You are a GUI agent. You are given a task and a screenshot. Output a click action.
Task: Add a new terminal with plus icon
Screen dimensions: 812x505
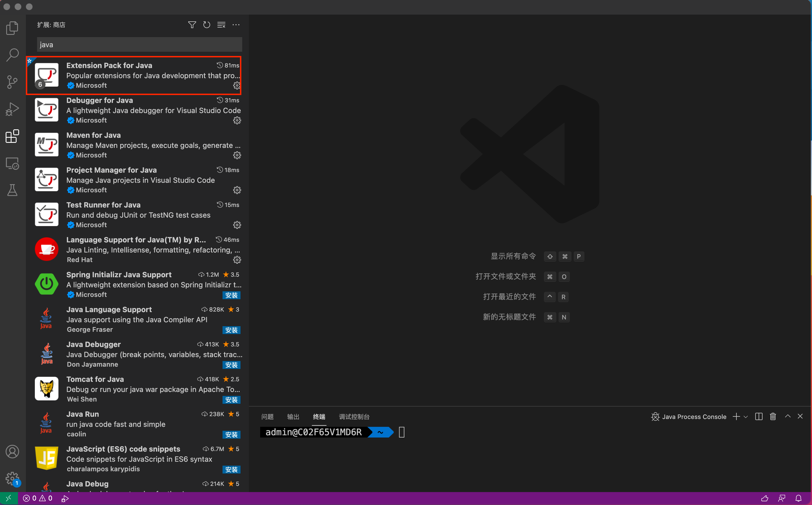click(x=736, y=416)
